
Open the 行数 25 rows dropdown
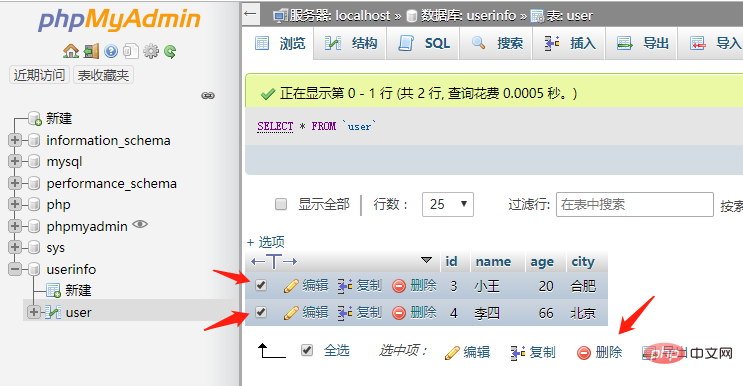click(x=448, y=204)
